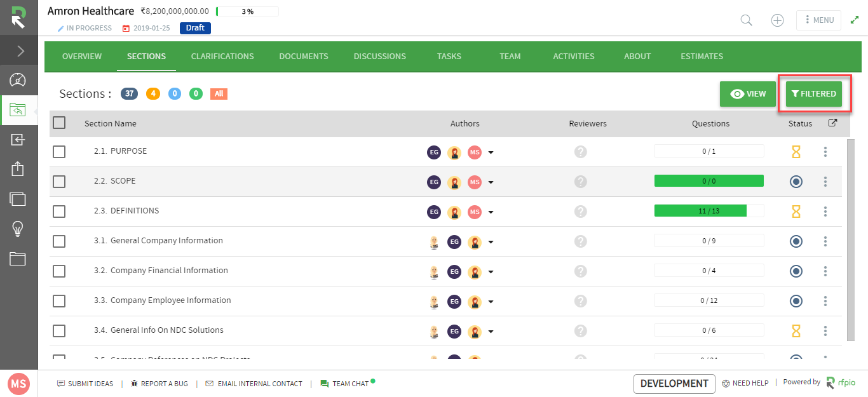
Task: Click the plus circle add icon
Action: pyautogui.click(x=777, y=20)
